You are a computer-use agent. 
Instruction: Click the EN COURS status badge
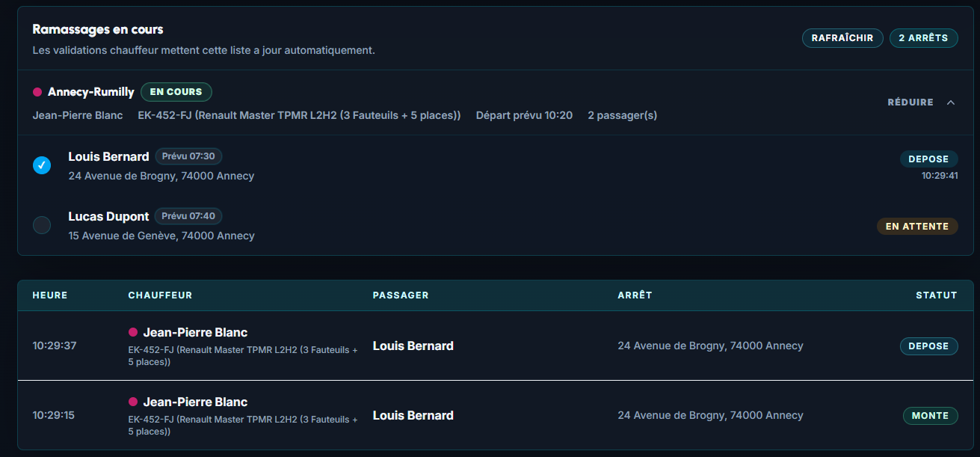(x=176, y=92)
